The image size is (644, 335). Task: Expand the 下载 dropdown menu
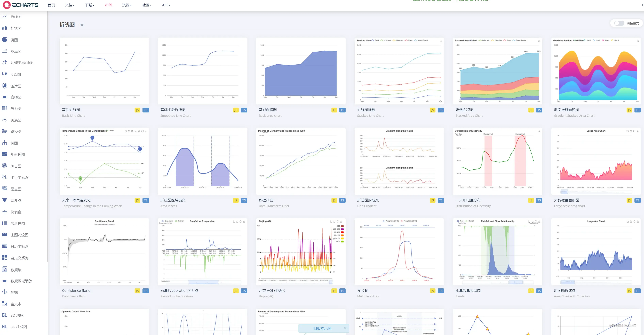click(x=90, y=5)
